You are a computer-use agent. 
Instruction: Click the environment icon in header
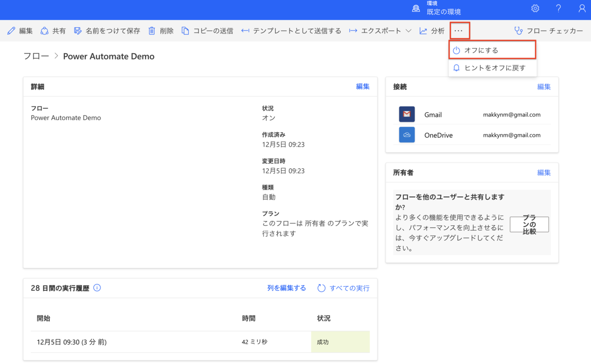pyautogui.click(x=416, y=8)
